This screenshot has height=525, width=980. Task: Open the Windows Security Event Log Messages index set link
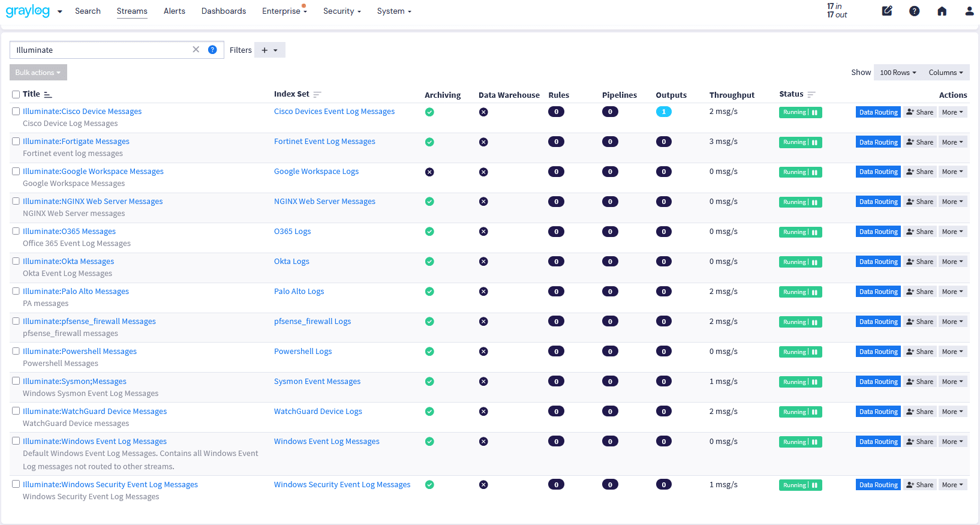point(342,485)
